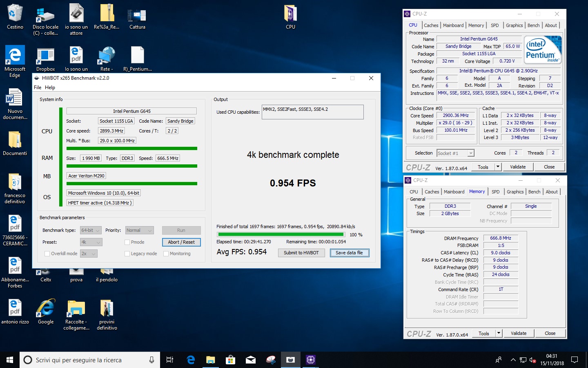This screenshot has width=588, height=368.
Task: Click the Windows Start button
Action: pos(10,360)
